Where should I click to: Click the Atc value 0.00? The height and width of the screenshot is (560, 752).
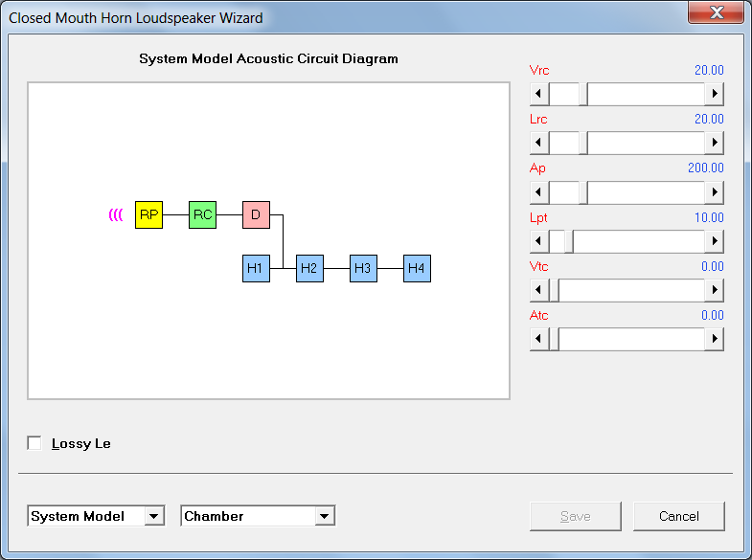point(712,315)
